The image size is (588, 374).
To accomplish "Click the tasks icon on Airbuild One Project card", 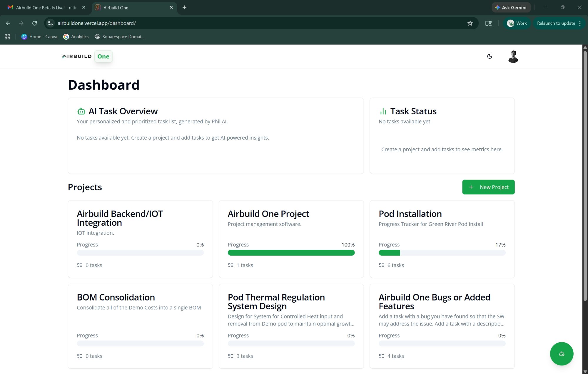I will pyautogui.click(x=230, y=265).
